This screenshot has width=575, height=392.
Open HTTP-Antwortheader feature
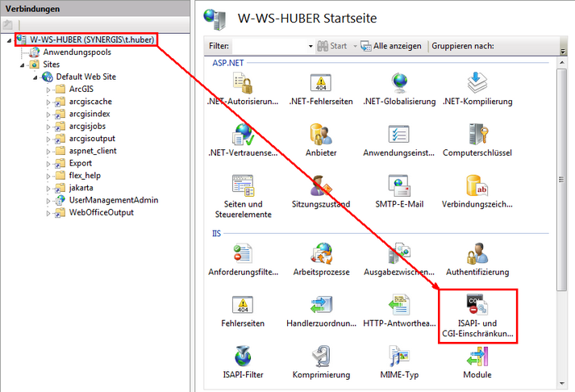[399, 311]
